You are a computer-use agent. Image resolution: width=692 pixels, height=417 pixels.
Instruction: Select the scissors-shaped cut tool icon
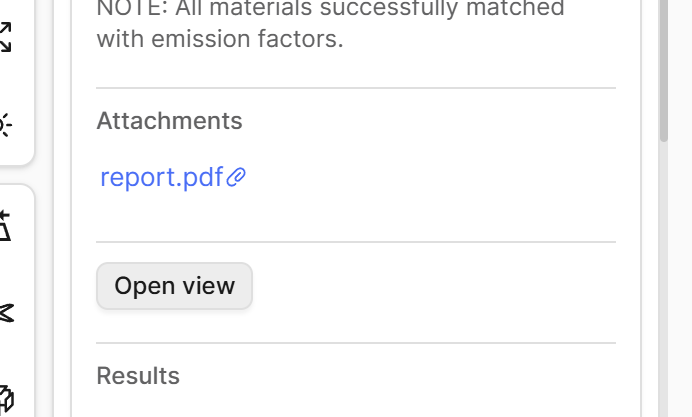6,313
